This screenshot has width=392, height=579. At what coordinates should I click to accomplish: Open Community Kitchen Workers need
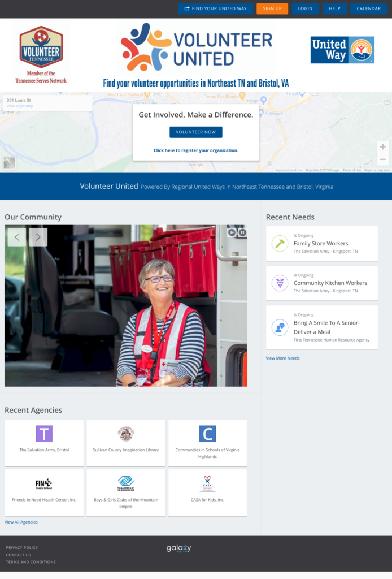(330, 283)
